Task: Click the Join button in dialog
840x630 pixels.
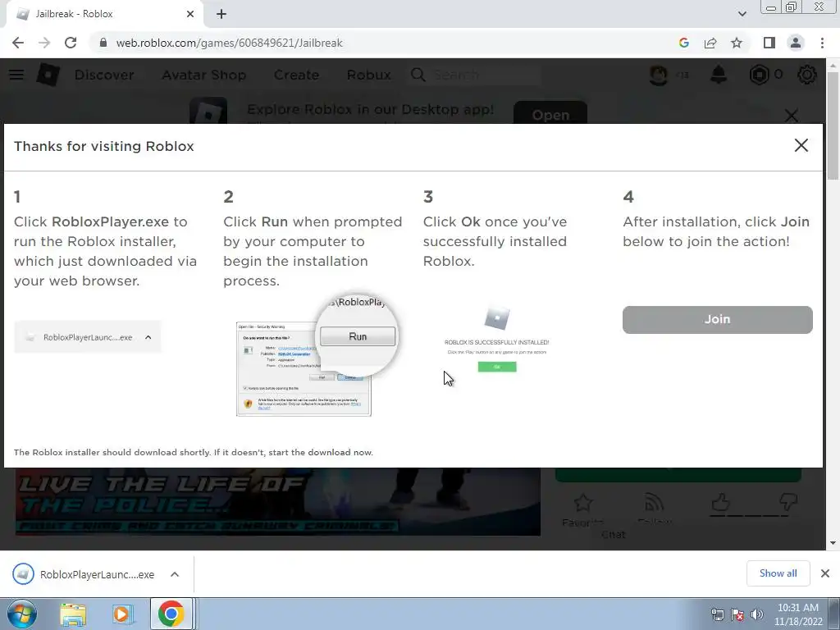Action: [717, 320]
